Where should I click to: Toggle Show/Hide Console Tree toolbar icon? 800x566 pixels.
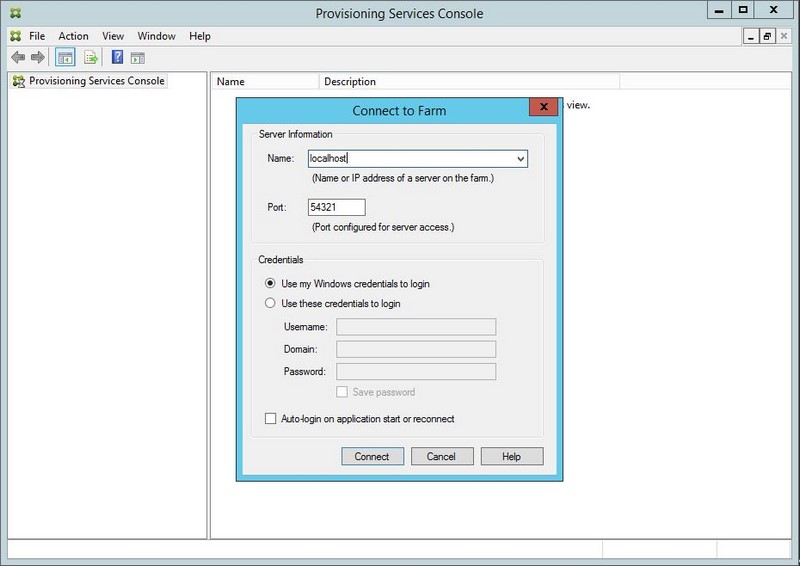(65, 57)
